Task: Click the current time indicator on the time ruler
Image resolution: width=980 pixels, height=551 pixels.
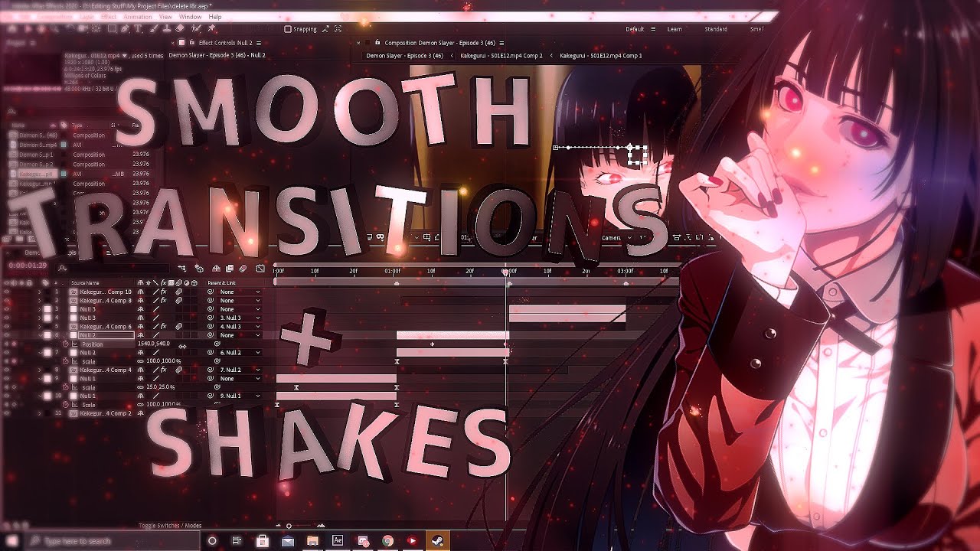Action: pyautogui.click(x=506, y=271)
